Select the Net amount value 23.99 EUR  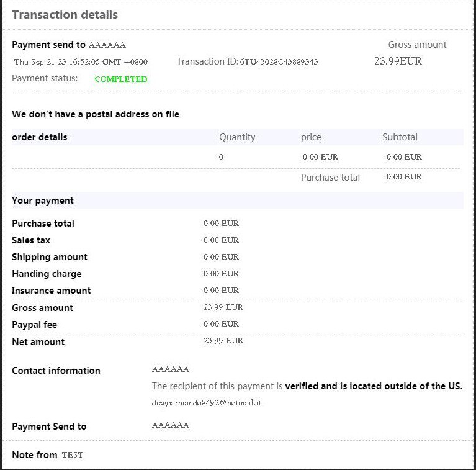[223, 341]
